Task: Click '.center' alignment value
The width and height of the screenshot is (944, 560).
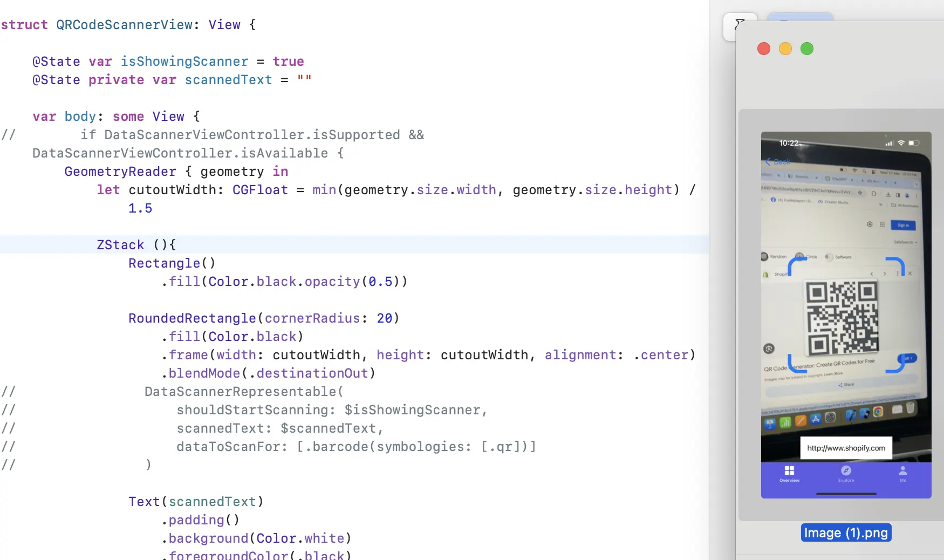Action: (x=661, y=355)
